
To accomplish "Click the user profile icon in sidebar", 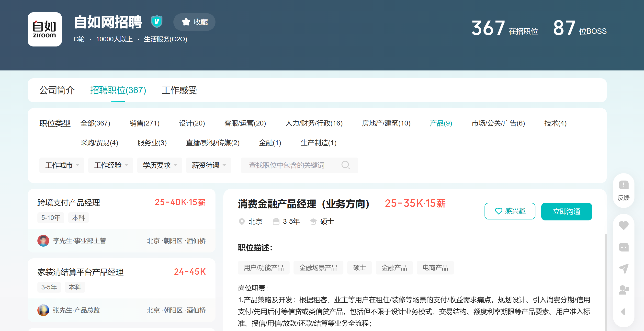I will 623,290.
